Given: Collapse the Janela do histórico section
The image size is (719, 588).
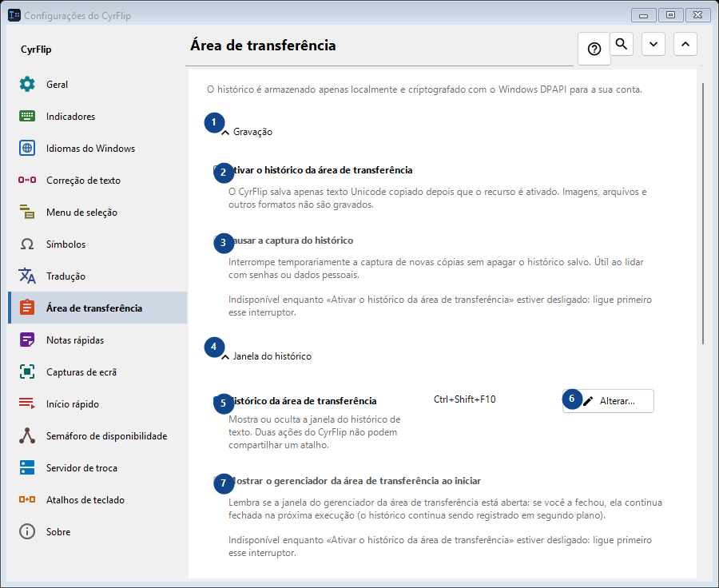Looking at the screenshot, I should point(266,356).
